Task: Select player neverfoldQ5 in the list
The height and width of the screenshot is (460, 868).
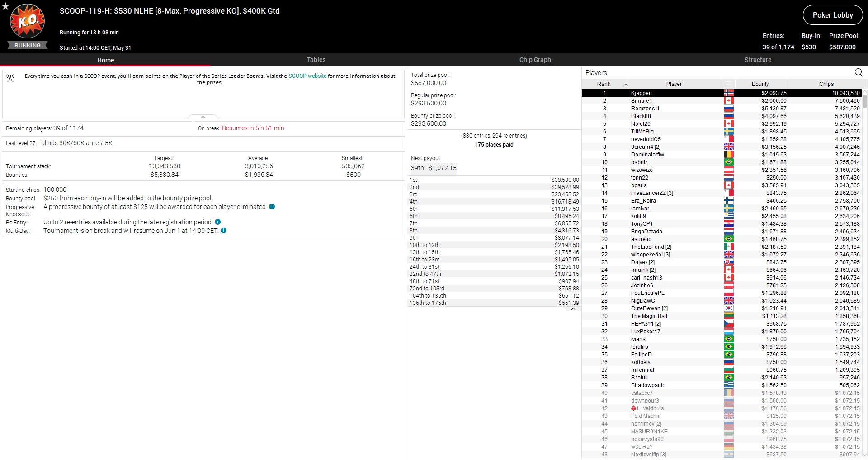Action: (x=722, y=139)
